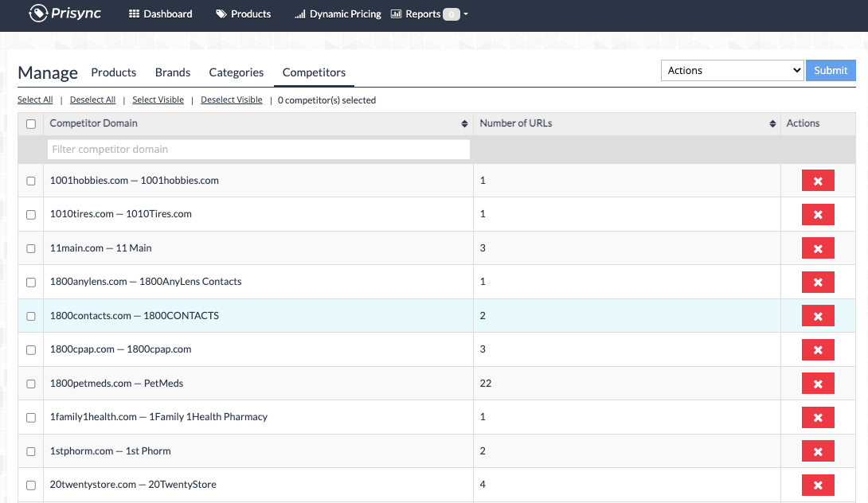Screen dimensions: 868x503
Task: Delete the 1800petmeds.com competitor
Action: tap(818, 384)
